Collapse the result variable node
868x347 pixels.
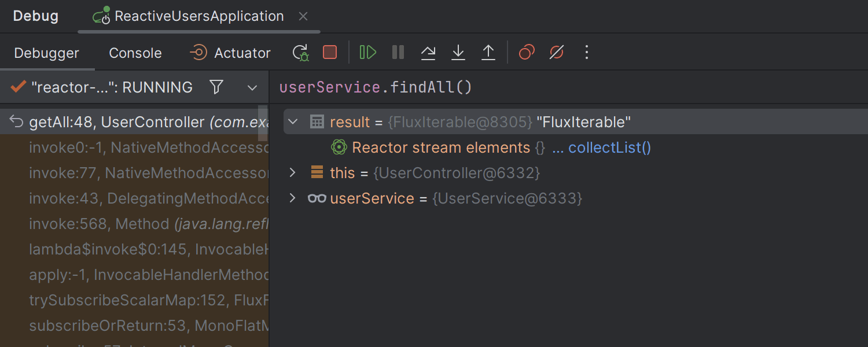(293, 122)
